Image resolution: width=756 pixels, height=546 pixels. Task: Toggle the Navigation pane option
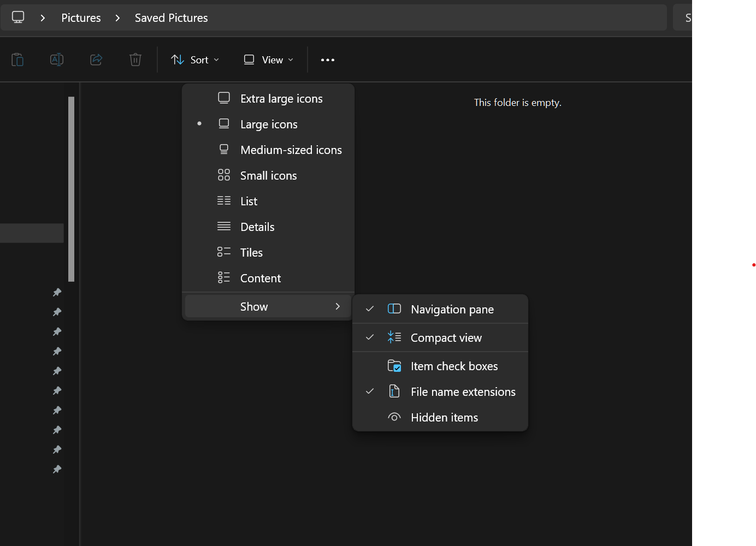[x=452, y=310]
